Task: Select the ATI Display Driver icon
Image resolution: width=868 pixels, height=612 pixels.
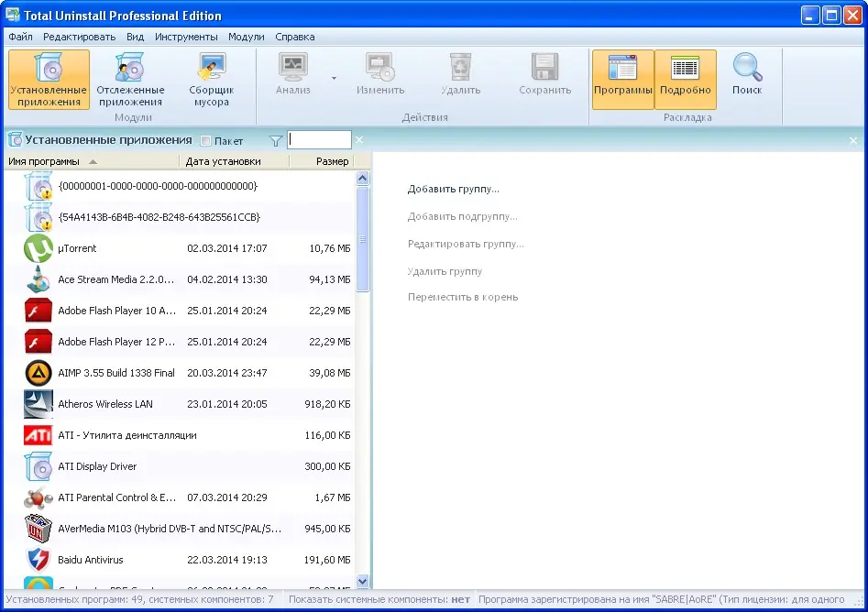Action: click(x=38, y=466)
